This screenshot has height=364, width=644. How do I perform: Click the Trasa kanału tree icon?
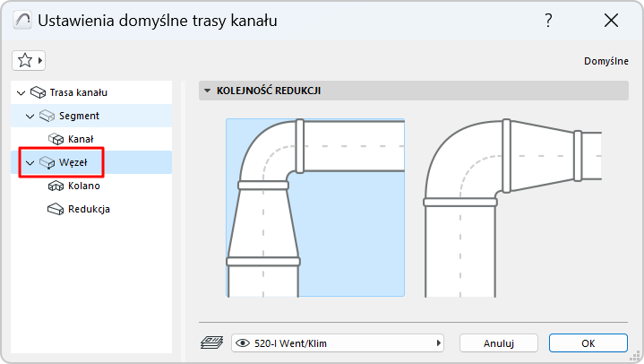(38, 92)
